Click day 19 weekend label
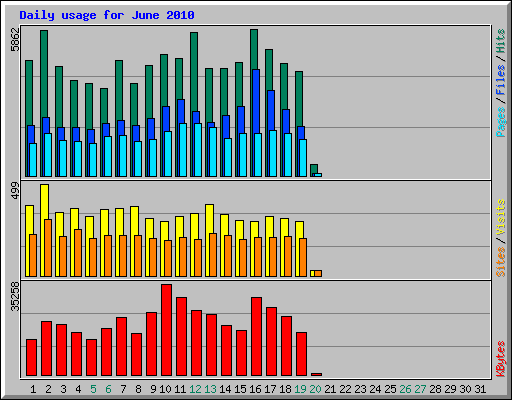 300,389
